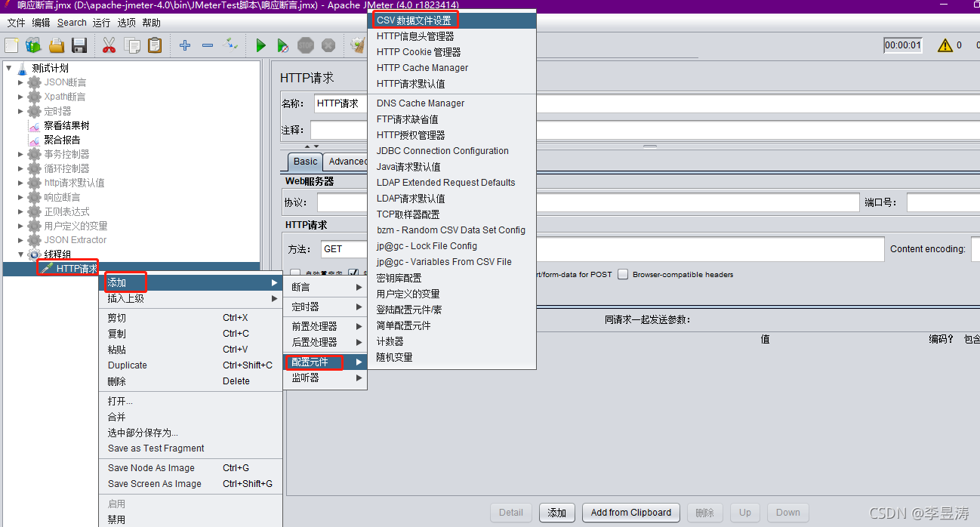Switch to the Advanced tab
The width and height of the screenshot is (980, 527).
(347, 162)
